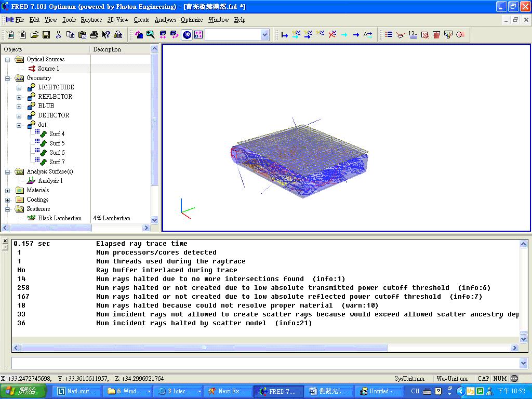Image resolution: width=532 pixels, height=399 pixels.
Task: Select Surf 6 under dot
Action: click(57, 153)
